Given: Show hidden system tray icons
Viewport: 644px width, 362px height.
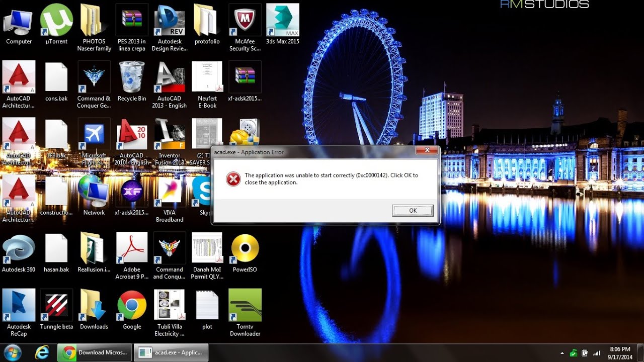Looking at the screenshot, I should 562,353.
